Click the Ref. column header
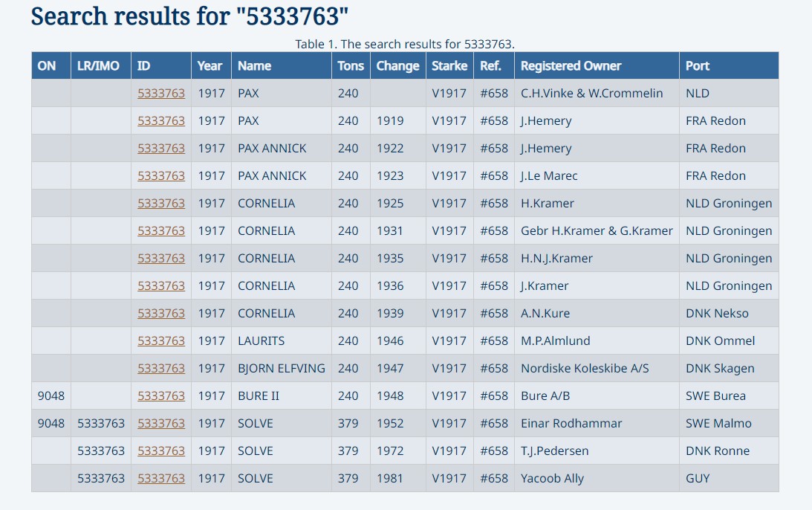The width and height of the screenshot is (812, 510). [493, 66]
